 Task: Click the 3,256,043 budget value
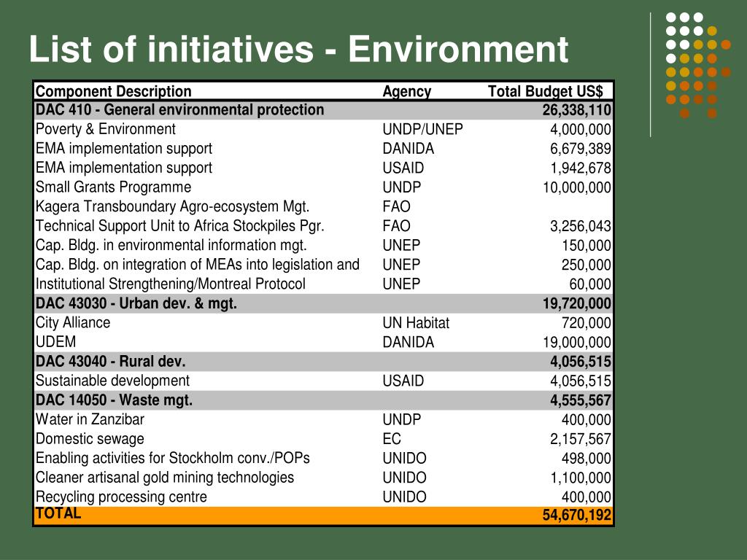(x=580, y=226)
